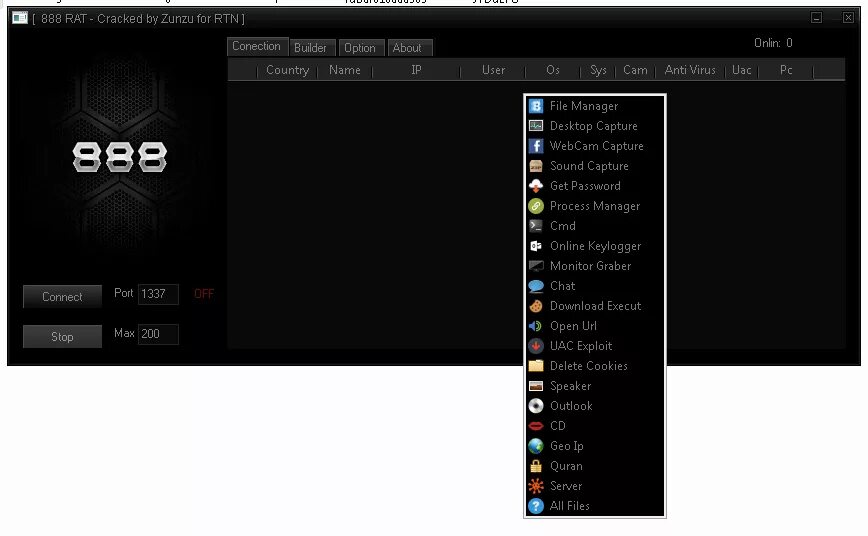The width and height of the screenshot is (868, 536).
Task: Click the application icon in the title bar
Action: (20, 18)
